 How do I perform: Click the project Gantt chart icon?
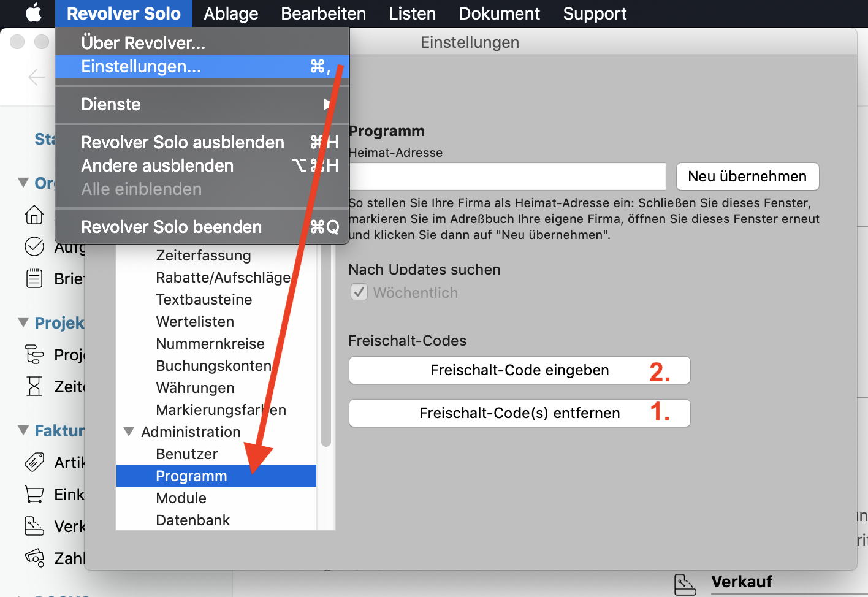pos(34,354)
